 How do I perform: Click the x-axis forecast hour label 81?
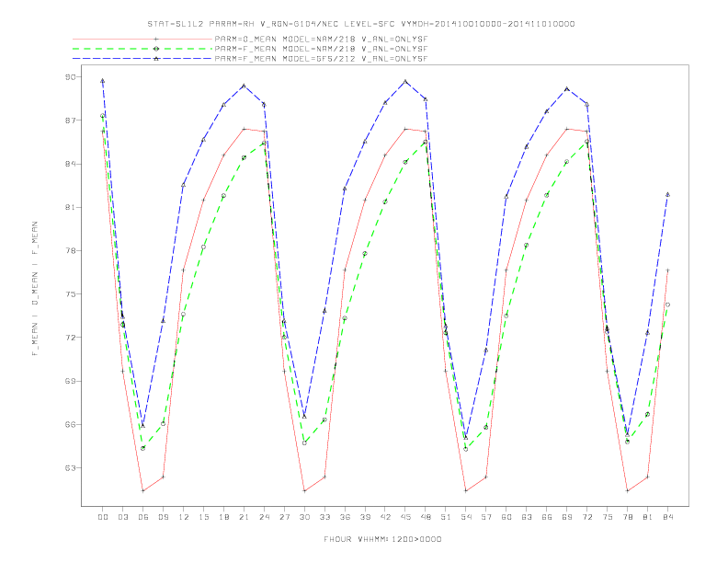648,517
